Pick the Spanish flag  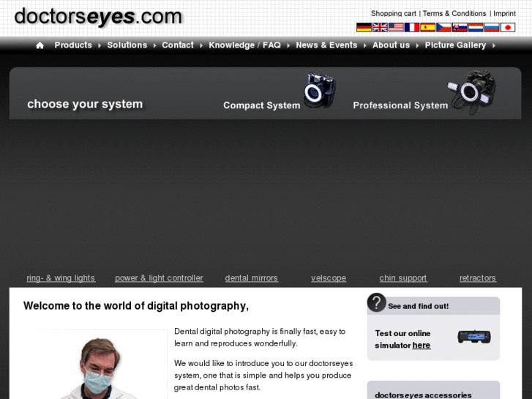click(x=427, y=28)
